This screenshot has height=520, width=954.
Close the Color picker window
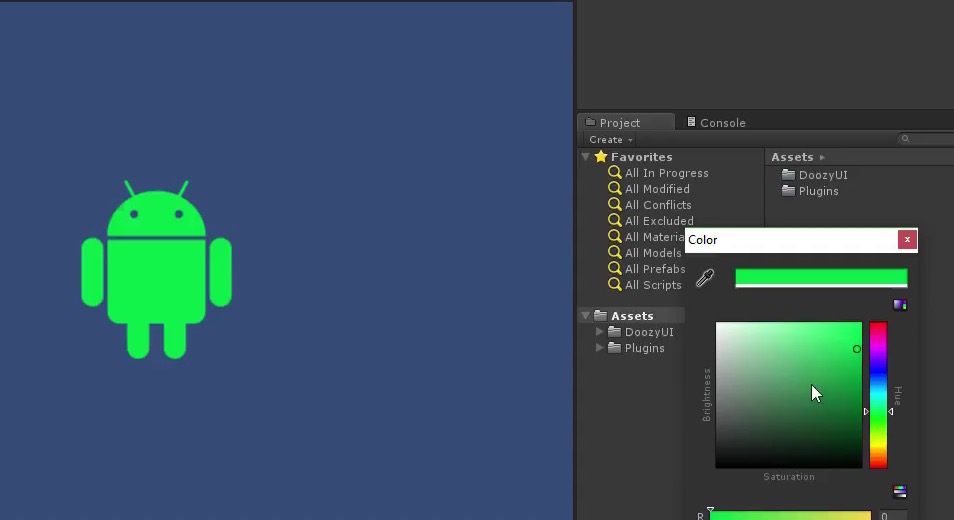(907, 240)
